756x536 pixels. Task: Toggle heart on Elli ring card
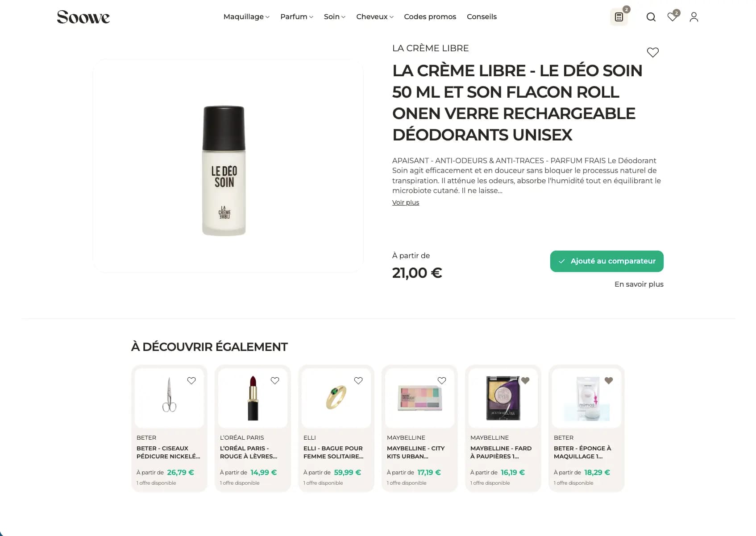pyautogui.click(x=358, y=380)
